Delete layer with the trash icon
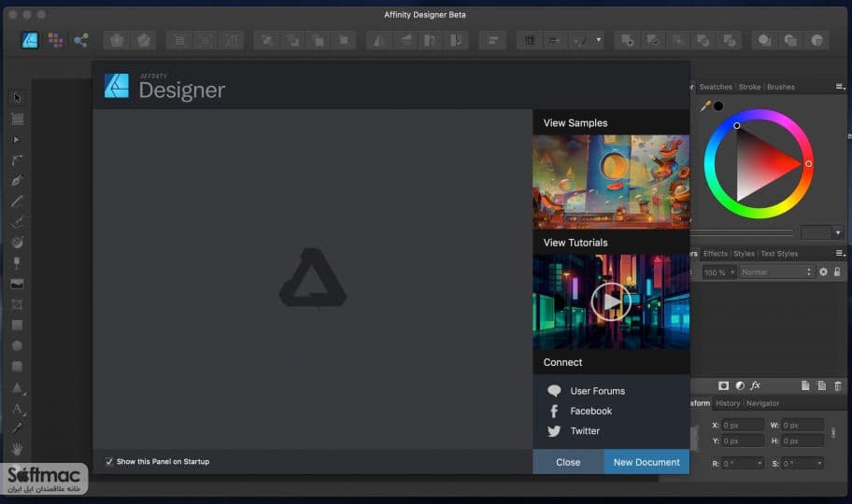Screen dimensions: 852x504 click(x=838, y=385)
